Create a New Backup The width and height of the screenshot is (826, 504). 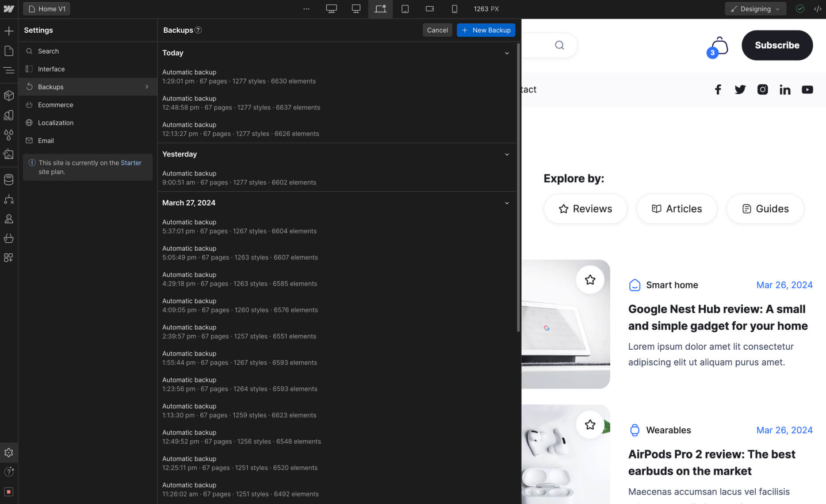click(x=486, y=30)
